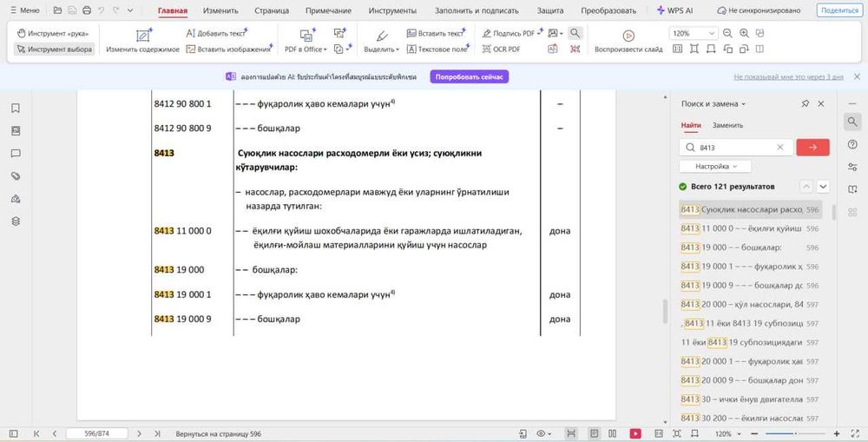Go to previous search result arrow

point(806,187)
